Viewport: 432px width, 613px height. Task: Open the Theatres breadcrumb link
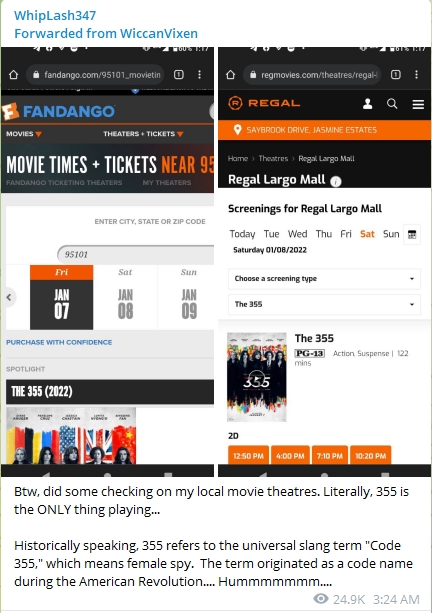pyautogui.click(x=273, y=158)
